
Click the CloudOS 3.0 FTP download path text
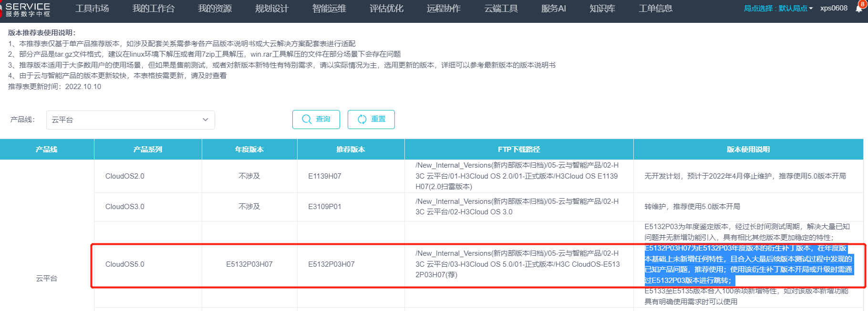[517, 207]
